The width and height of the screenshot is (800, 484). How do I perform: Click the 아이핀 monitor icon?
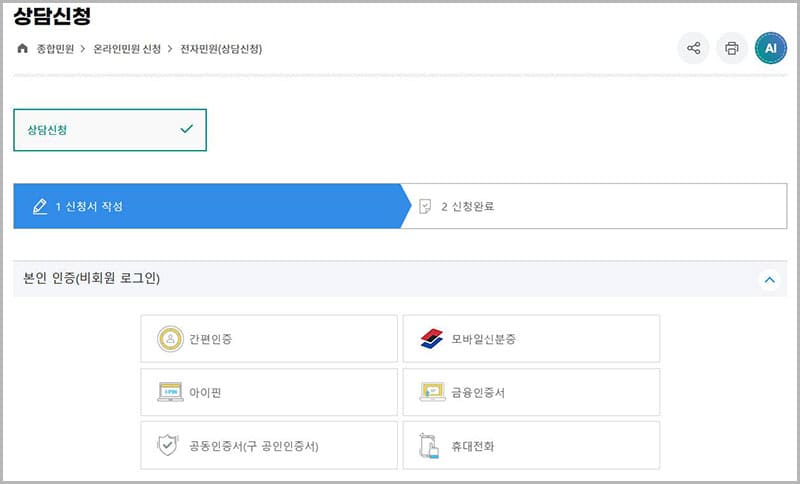click(x=169, y=392)
